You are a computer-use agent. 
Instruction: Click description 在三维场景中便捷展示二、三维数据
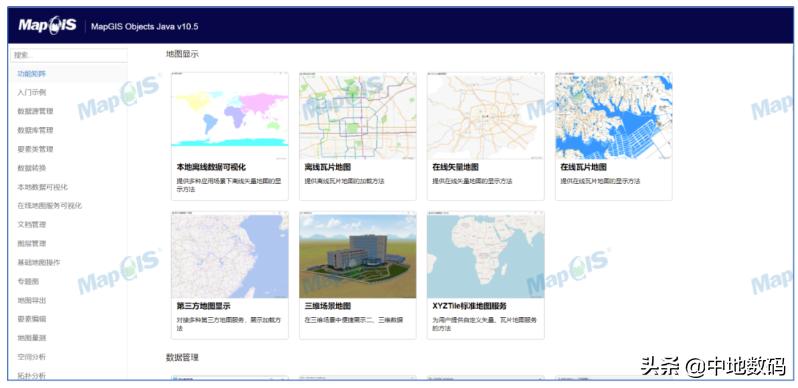[354, 320]
